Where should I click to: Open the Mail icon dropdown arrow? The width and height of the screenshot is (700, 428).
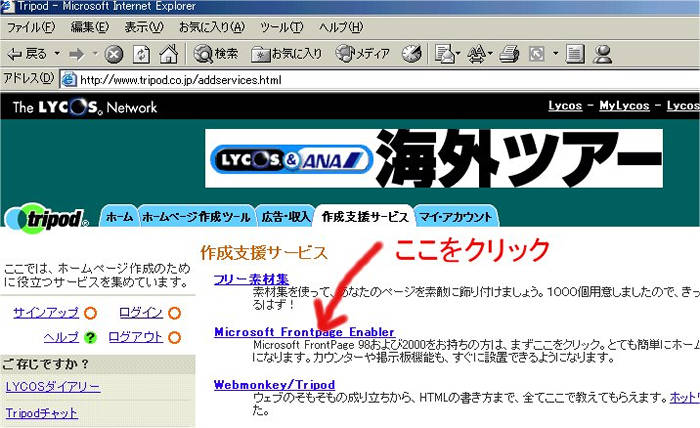[x=458, y=54]
